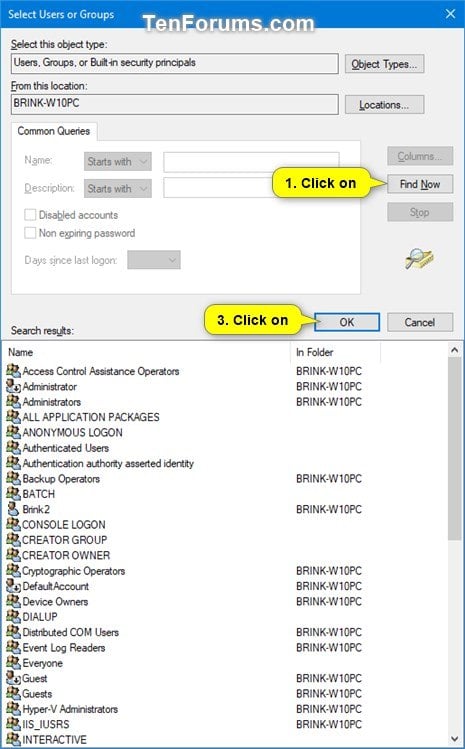465x749 pixels.
Task: Click the Guest user account icon
Action: click(13, 678)
